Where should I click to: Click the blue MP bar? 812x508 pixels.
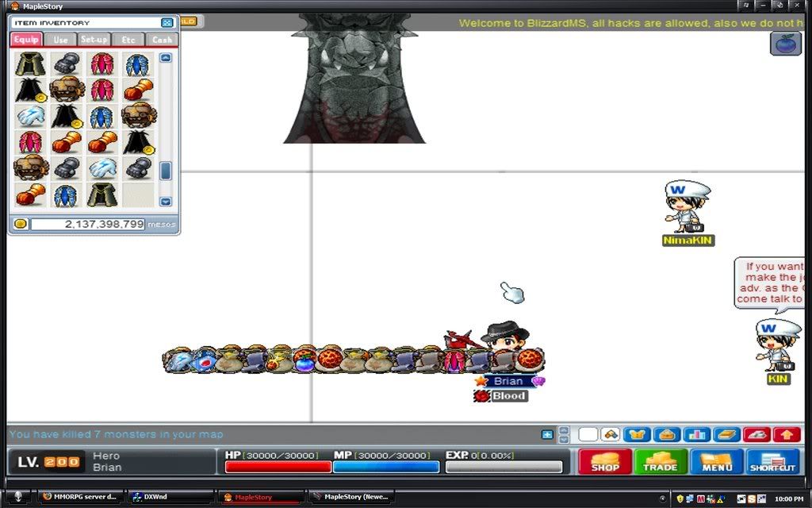coord(386,467)
